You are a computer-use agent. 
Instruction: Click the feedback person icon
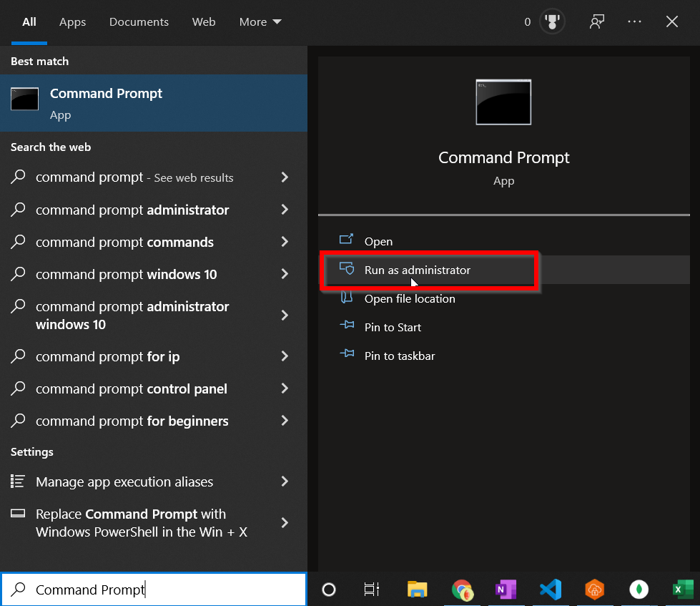[597, 21]
